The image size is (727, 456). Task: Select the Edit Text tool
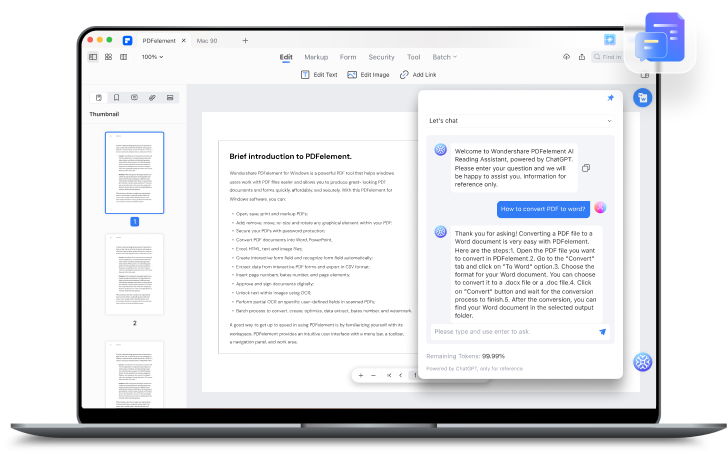coord(319,75)
